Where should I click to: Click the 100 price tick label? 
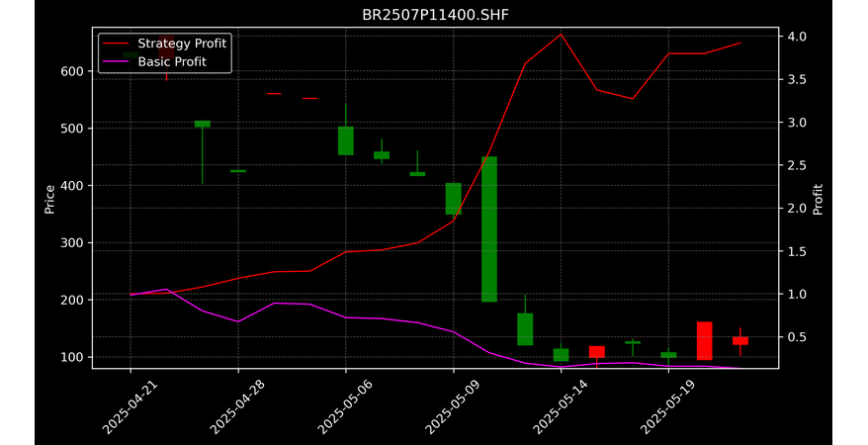(x=72, y=357)
